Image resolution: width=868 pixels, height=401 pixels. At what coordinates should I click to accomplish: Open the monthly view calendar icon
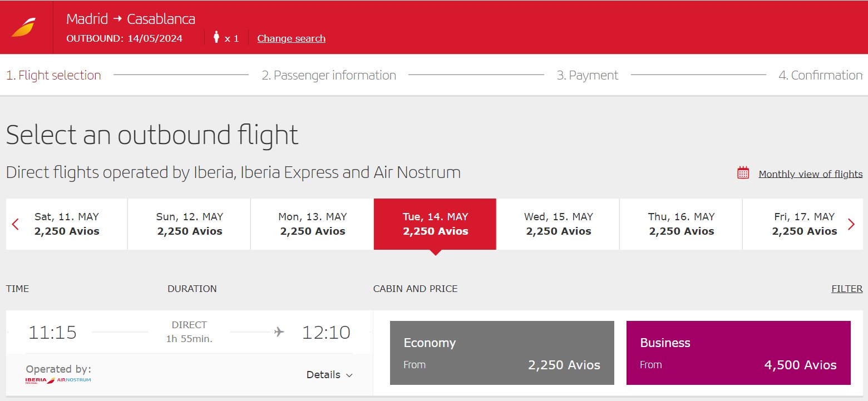point(743,173)
